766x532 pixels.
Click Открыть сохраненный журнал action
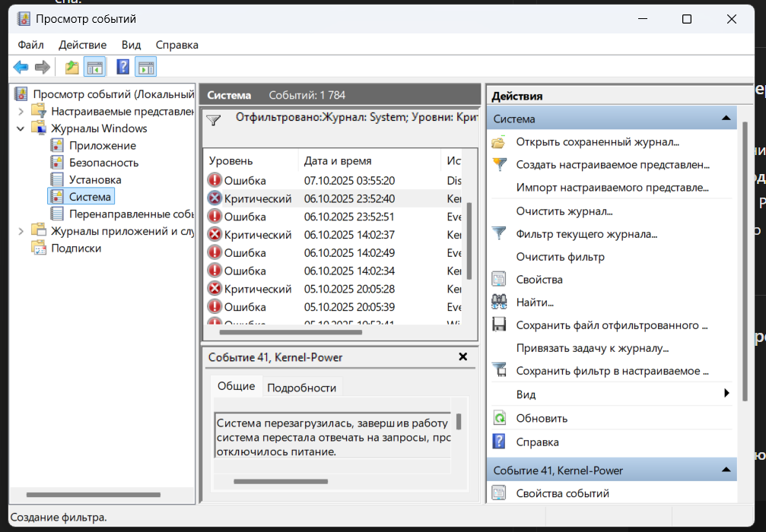pos(597,142)
